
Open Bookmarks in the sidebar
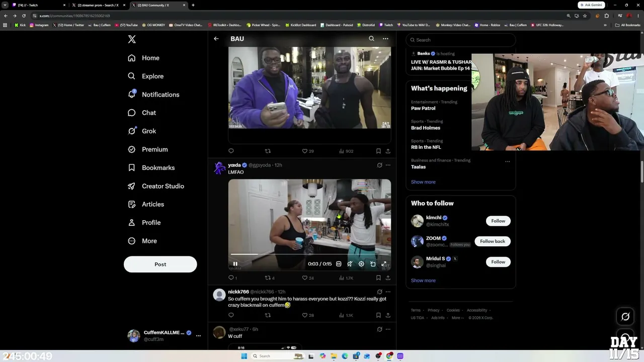click(x=151, y=167)
